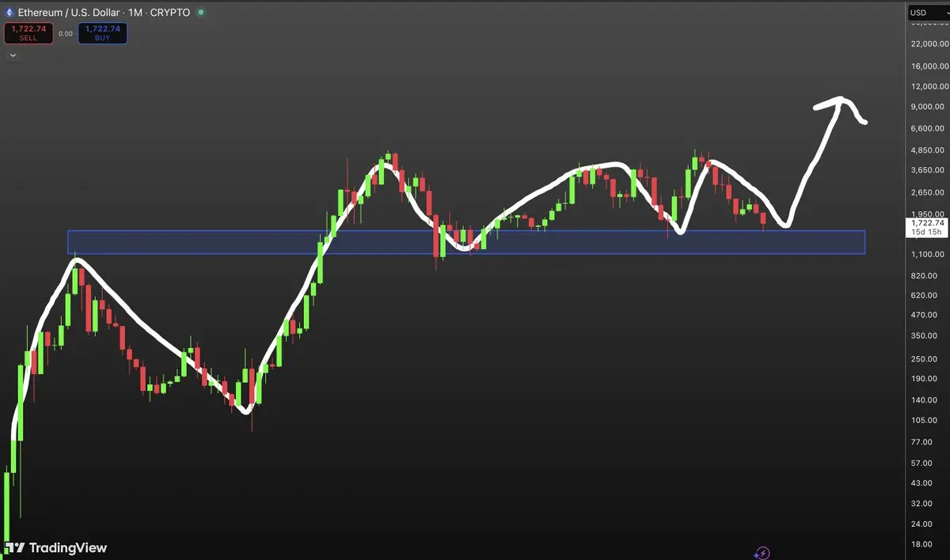Click the 1,100.00 price axis label
Viewport: 950px width, 560px height.
[x=929, y=254]
